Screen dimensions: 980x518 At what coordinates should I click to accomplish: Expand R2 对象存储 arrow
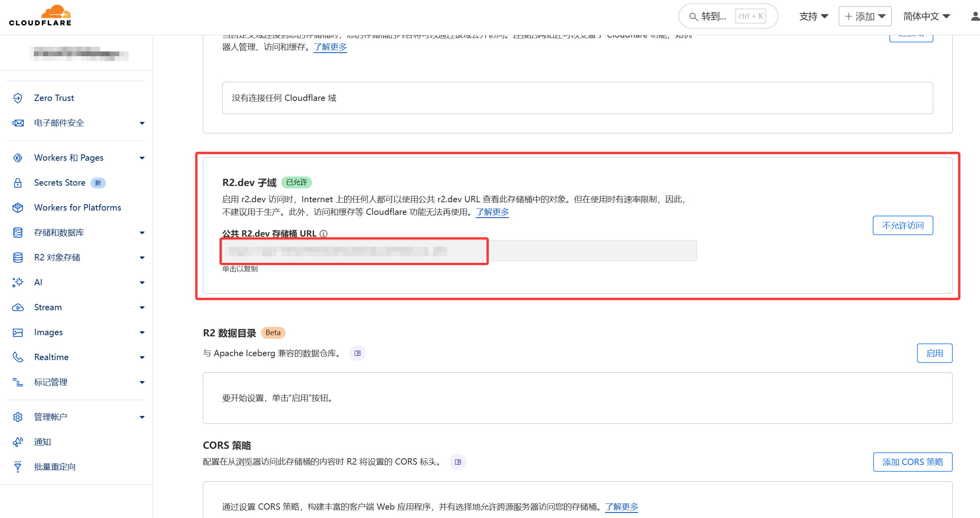click(x=142, y=258)
